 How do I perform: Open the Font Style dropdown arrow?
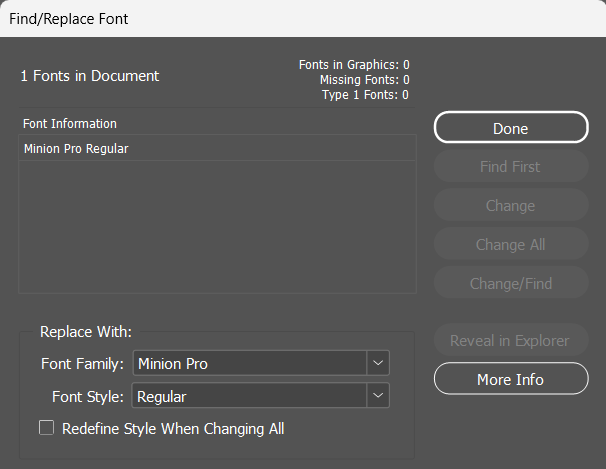(378, 395)
